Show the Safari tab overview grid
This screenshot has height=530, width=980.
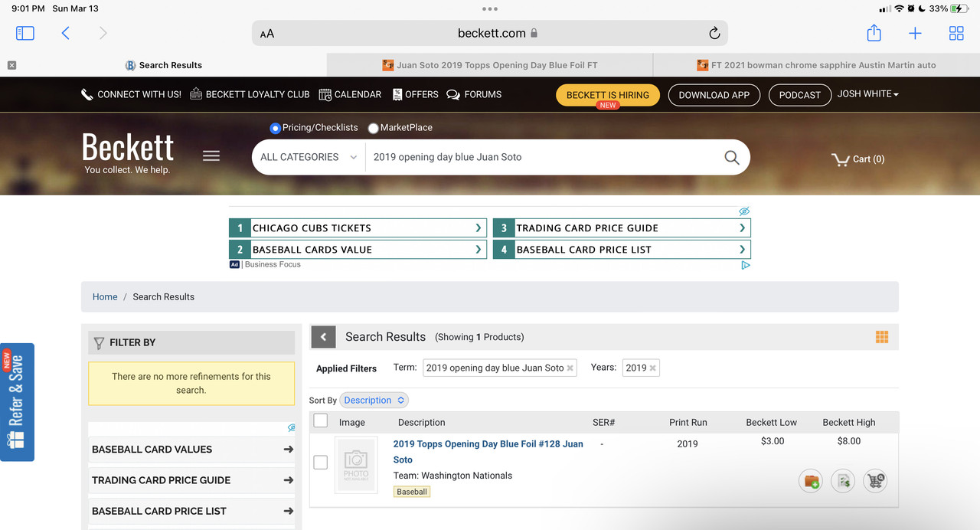click(x=956, y=33)
